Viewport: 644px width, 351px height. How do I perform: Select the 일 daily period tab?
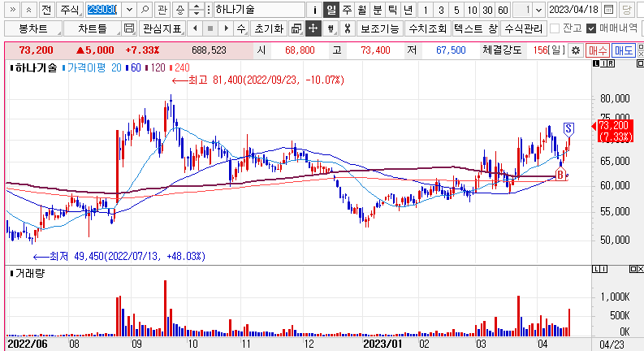point(331,10)
